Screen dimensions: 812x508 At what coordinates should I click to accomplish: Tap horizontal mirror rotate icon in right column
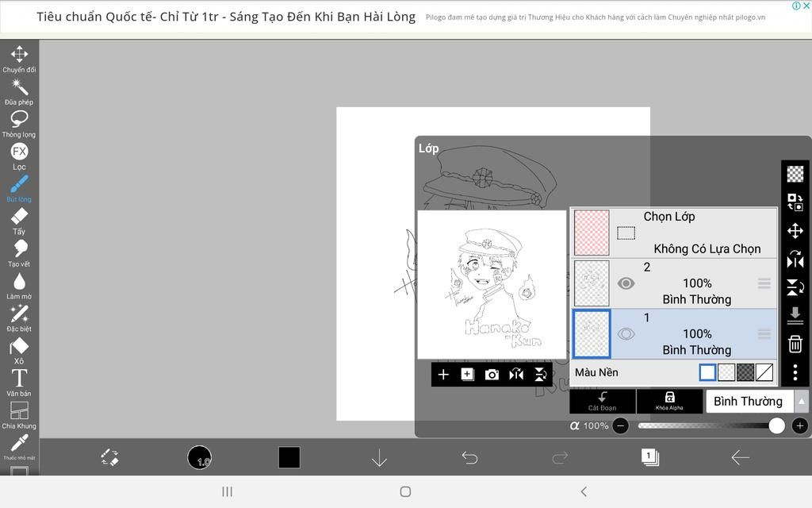(x=795, y=260)
